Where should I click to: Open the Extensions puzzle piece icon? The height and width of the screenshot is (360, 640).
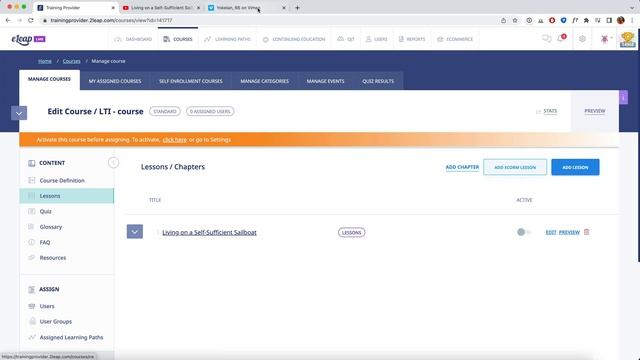[586, 20]
